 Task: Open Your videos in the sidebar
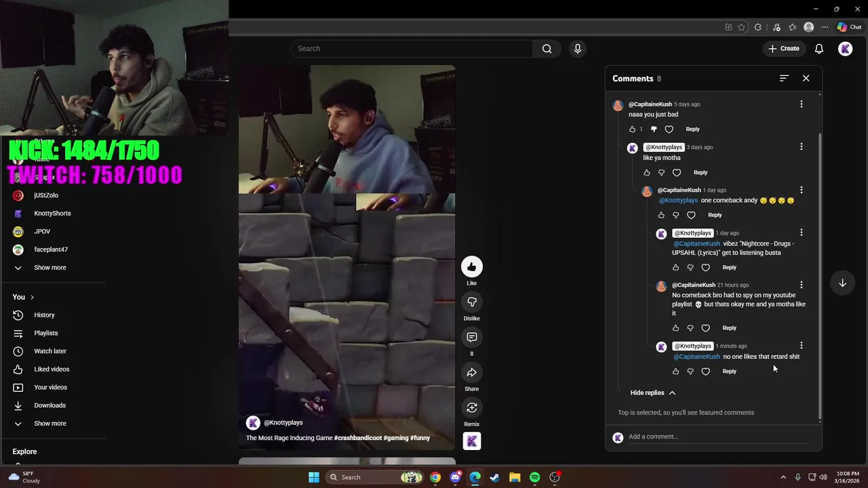pyautogui.click(x=50, y=388)
